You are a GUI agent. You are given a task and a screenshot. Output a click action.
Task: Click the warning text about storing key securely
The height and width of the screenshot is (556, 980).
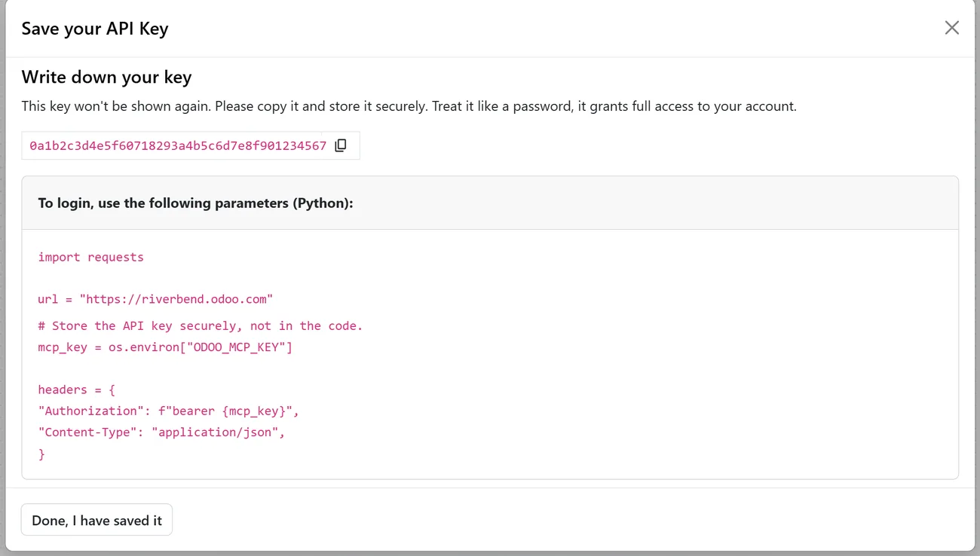pyautogui.click(x=409, y=106)
